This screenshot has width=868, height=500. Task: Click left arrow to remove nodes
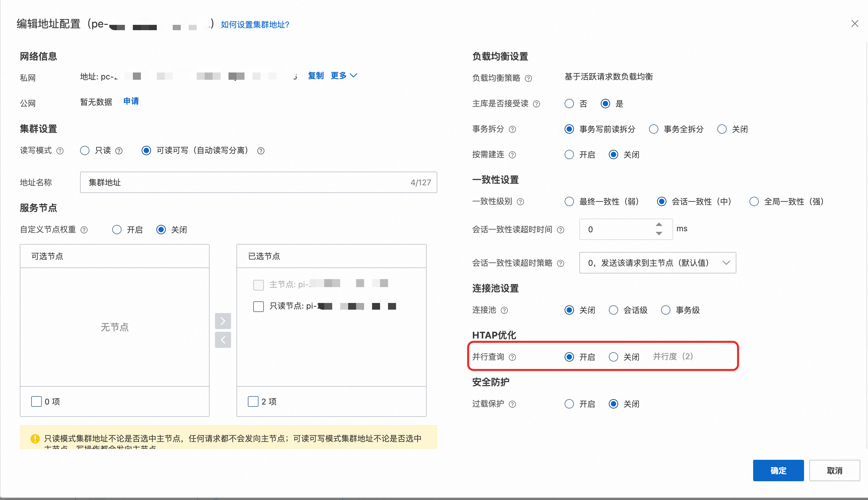(223, 340)
